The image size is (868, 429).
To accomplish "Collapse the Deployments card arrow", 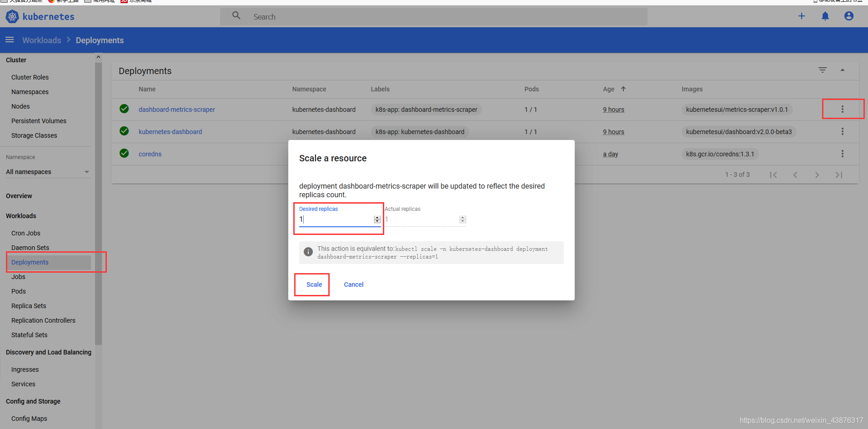I will click(843, 70).
